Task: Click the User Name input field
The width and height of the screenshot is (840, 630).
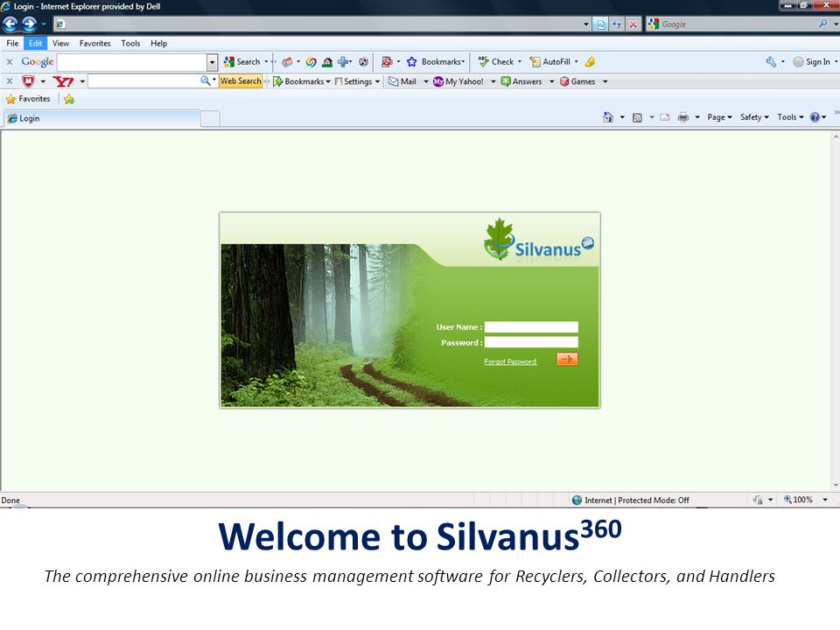Action: click(x=531, y=326)
